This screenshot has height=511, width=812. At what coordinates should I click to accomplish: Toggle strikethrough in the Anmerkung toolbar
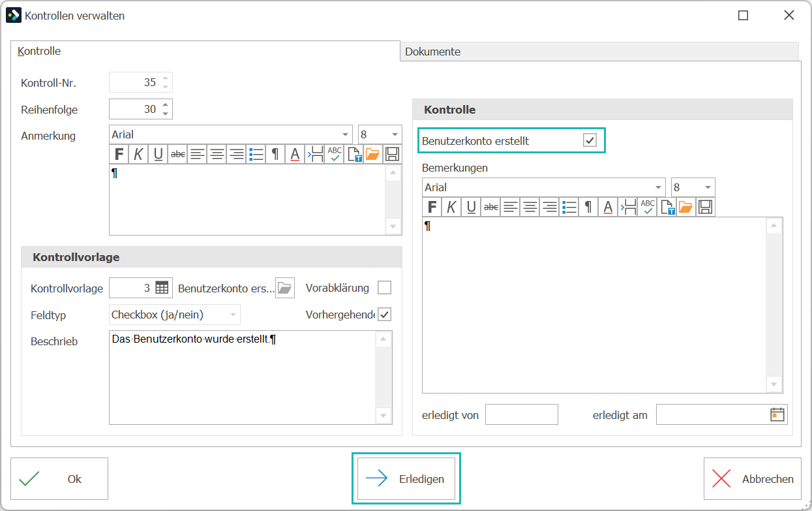177,154
